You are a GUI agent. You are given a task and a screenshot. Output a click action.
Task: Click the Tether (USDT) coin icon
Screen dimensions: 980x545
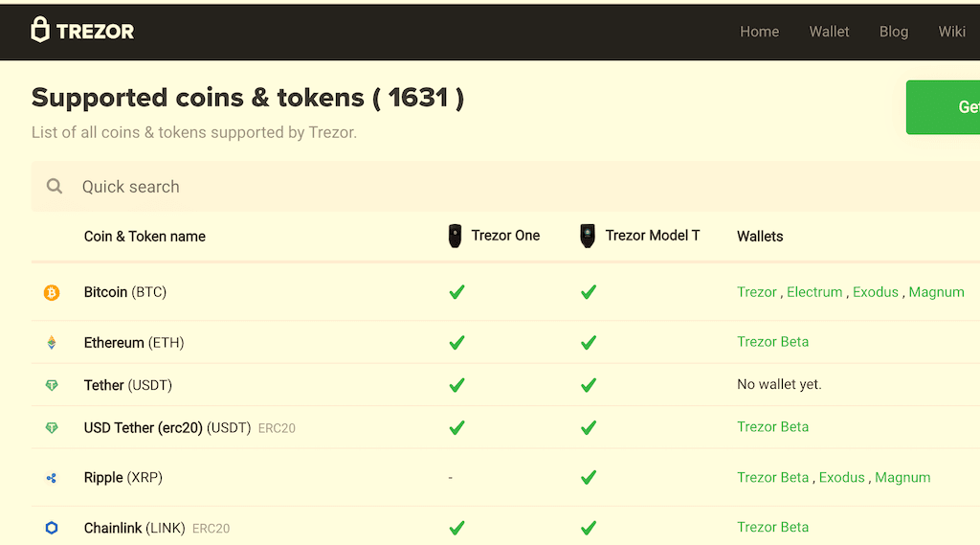(x=52, y=385)
